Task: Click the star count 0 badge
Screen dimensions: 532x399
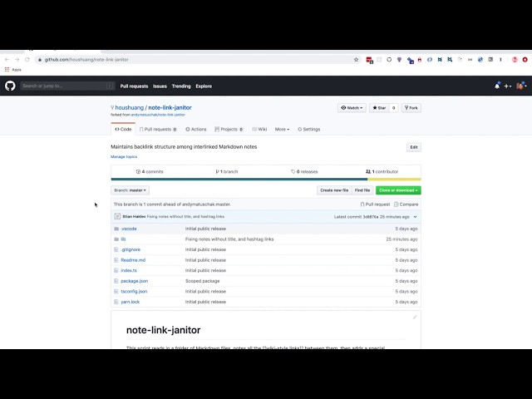Action: (x=393, y=108)
